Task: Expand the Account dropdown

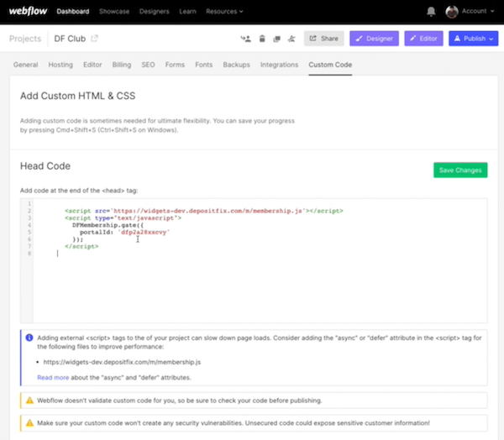Action: click(478, 11)
